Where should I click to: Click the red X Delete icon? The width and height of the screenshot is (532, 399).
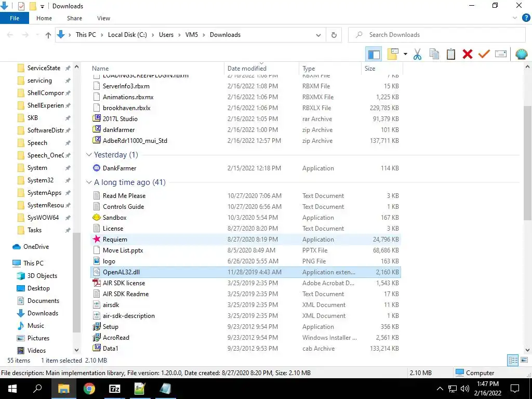click(467, 54)
